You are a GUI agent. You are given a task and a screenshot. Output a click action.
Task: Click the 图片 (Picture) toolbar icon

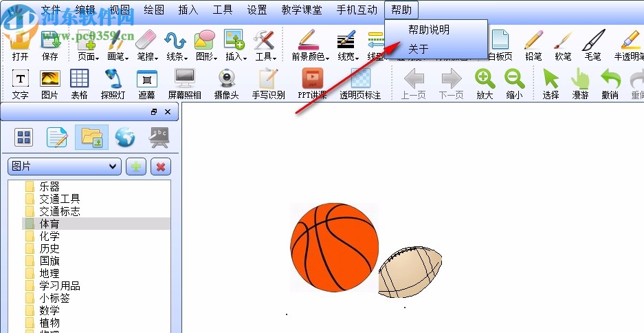[x=49, y=84]
